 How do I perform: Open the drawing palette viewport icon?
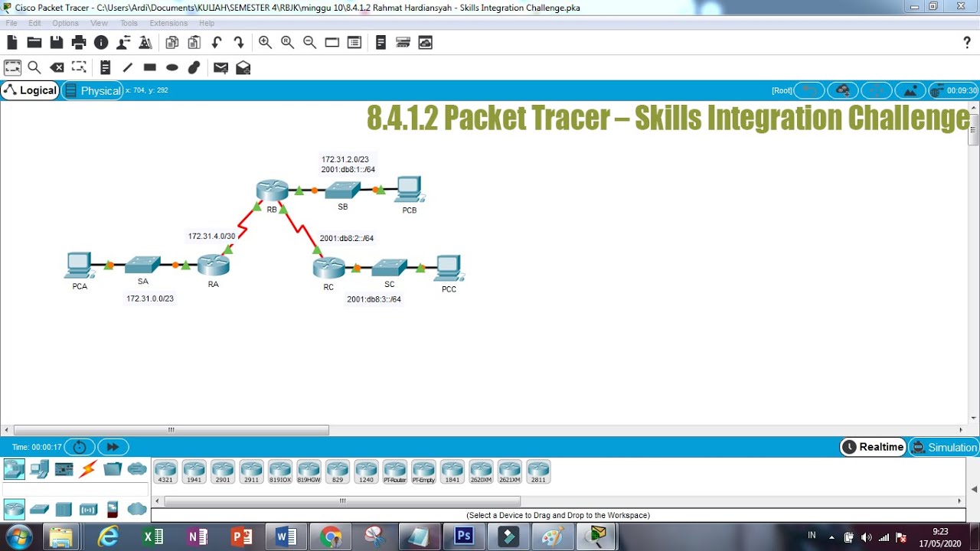(x=332, y=43)
